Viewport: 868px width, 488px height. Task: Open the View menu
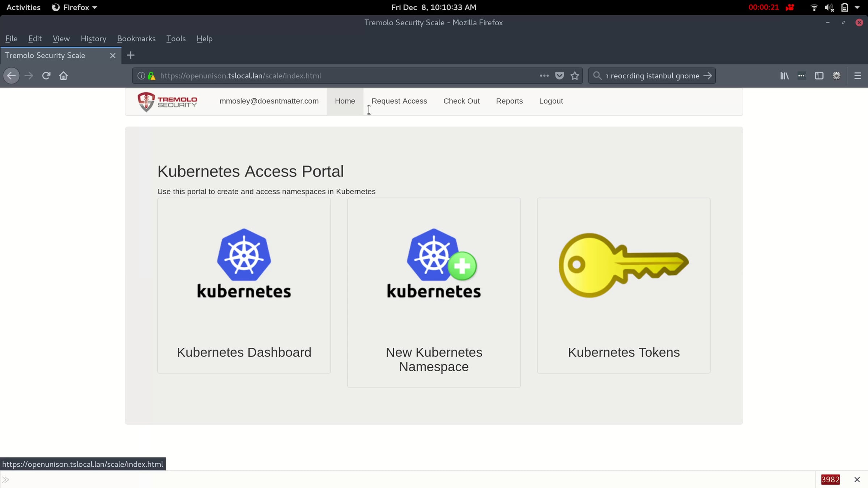pyautogui.click(x=61, y=39)
